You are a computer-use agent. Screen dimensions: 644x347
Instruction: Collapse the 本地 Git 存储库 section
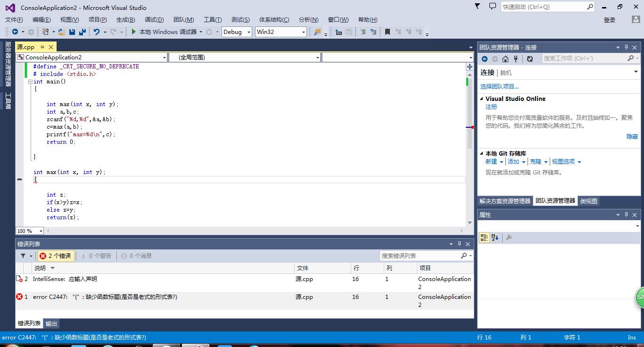(482, 154)
